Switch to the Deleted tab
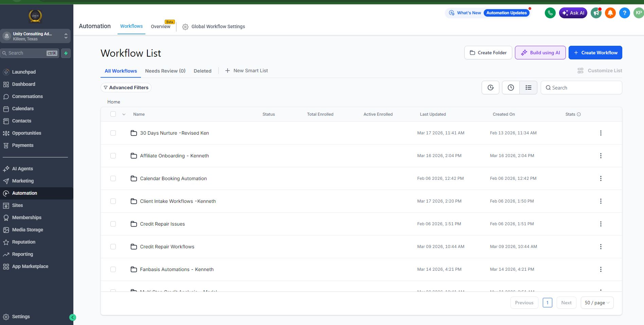Screen dimensions: 644x325 (x=202, y=71)
